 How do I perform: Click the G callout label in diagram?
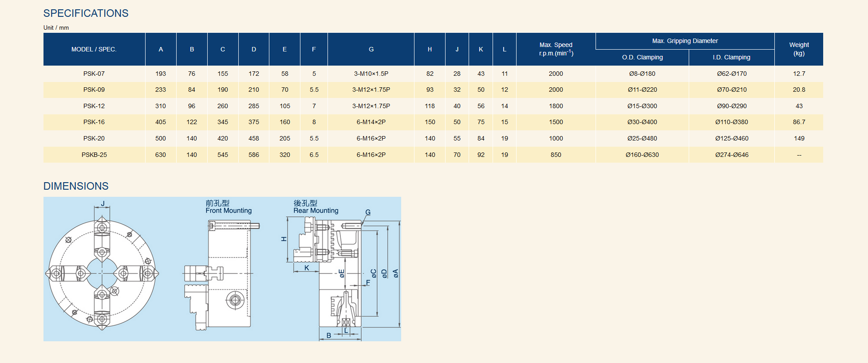click(x=368, y=212)
